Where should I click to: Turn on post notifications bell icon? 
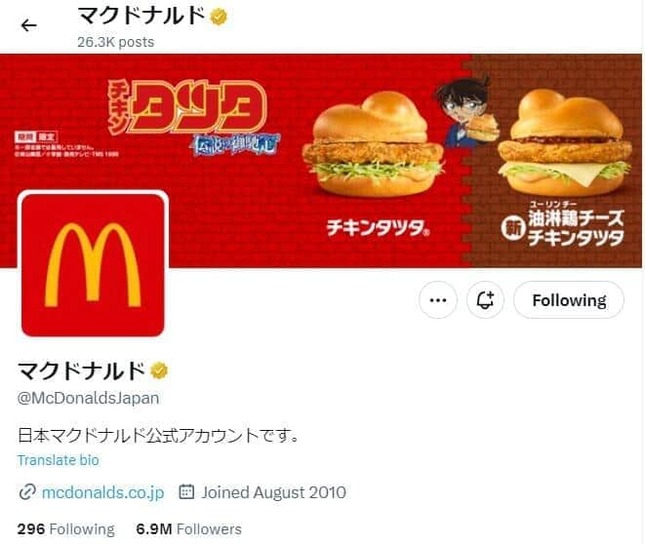point(485,300)
